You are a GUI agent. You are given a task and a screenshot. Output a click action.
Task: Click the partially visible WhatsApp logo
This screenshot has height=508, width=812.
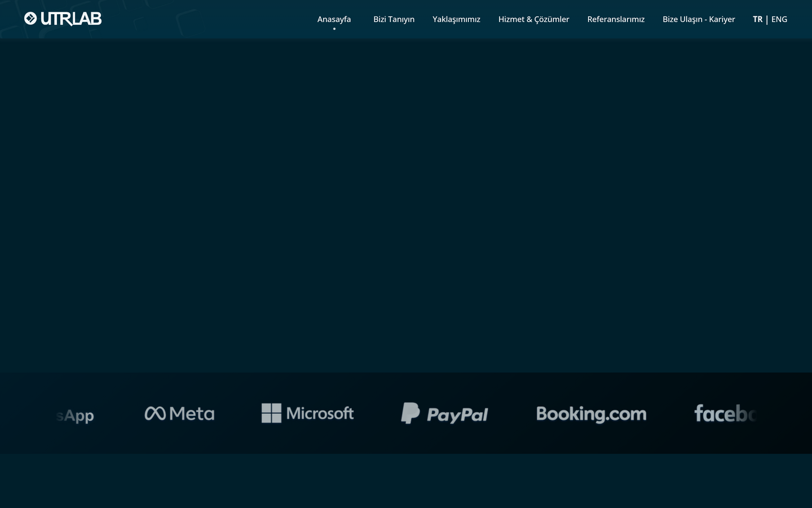point(75,416)
